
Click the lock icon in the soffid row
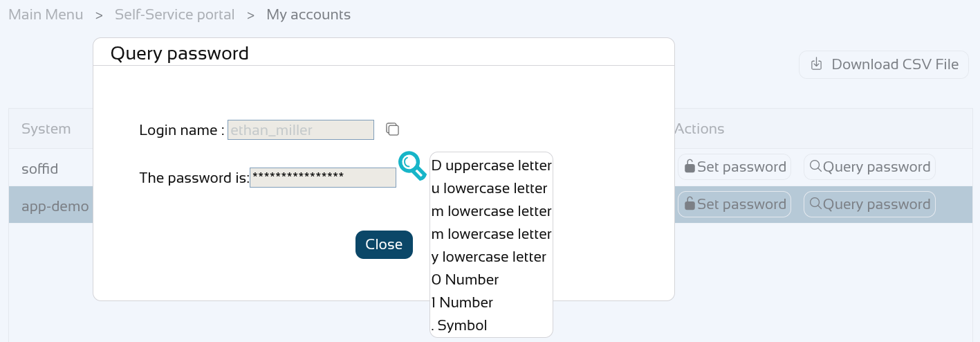click(690, 166)
